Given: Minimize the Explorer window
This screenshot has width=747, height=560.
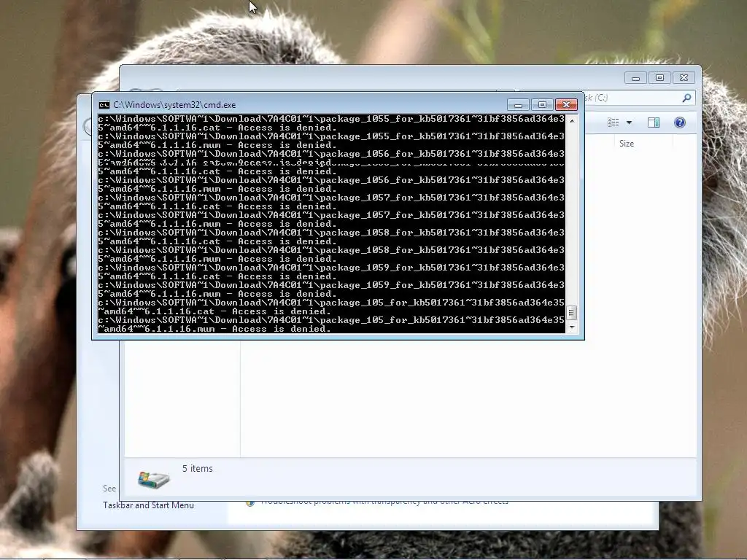Looking at the screenshot, I should [x=635, y=77].
